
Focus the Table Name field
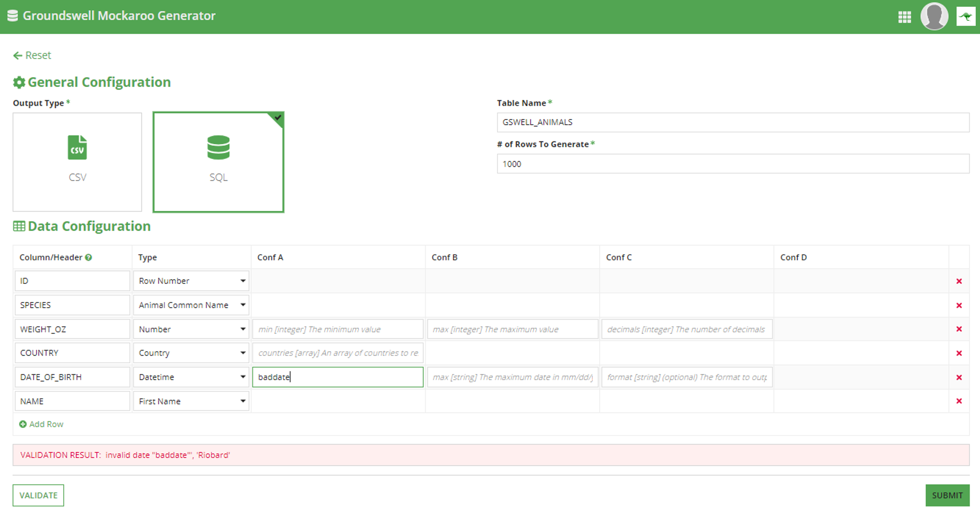click(733, 122)
